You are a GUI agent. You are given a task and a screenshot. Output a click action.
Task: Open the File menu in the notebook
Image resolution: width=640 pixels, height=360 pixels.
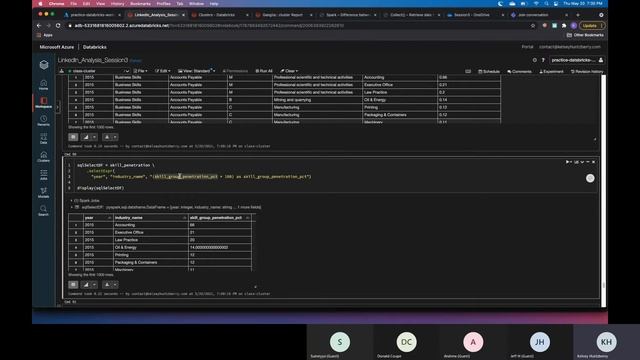tap(140, 71)
